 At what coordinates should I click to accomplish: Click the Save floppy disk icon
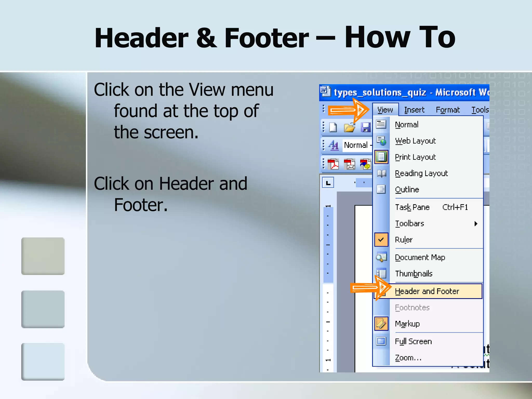[366, 127]
